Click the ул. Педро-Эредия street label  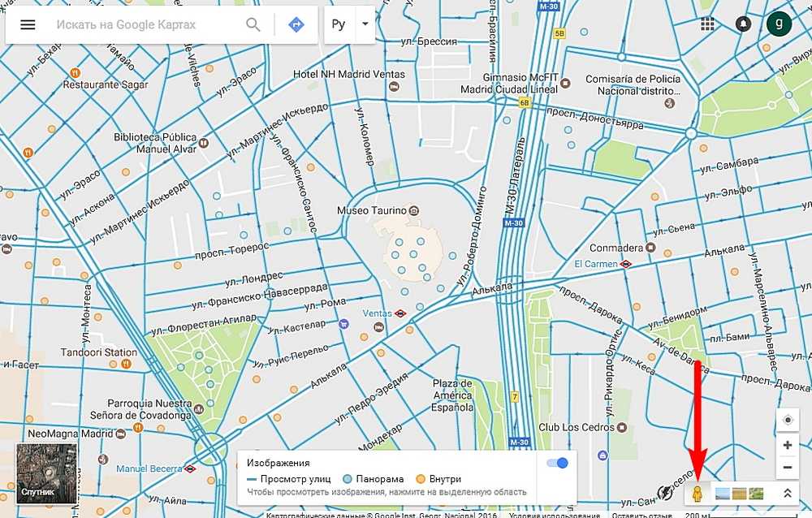coord(372,397)
